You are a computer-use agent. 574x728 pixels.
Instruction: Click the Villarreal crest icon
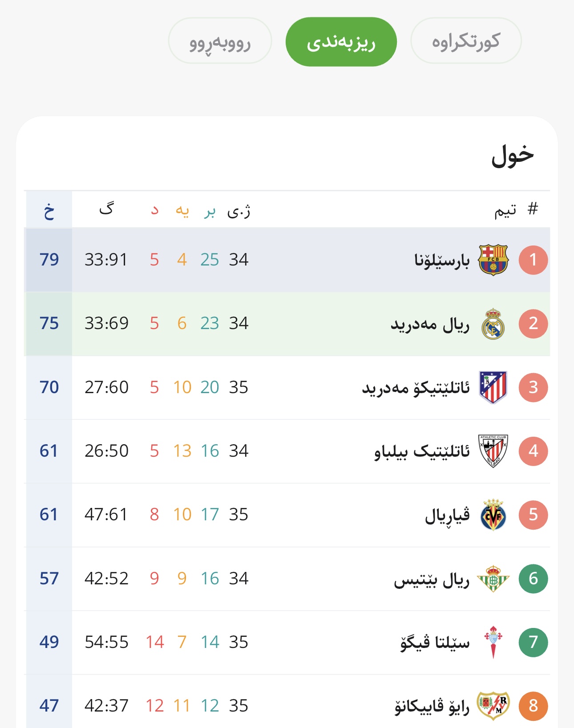click(493, 515)
